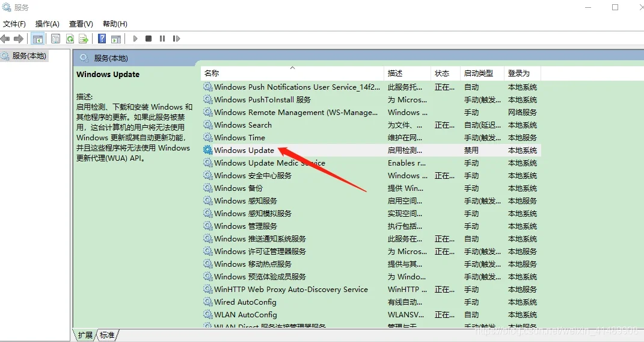644x342 pixels.
Task: Open the 文件(F) menu
Action: pyautogui.click(x=14, y=24)
